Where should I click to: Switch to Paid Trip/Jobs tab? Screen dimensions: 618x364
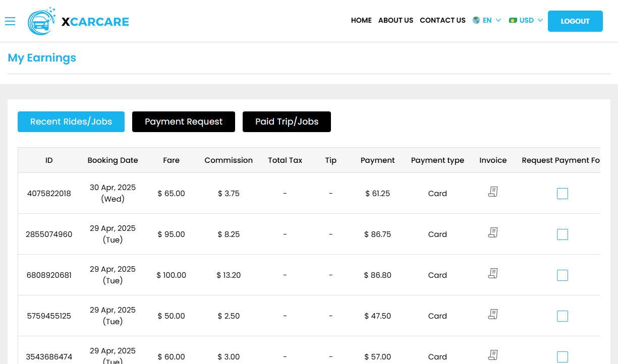tap(287, 122)
